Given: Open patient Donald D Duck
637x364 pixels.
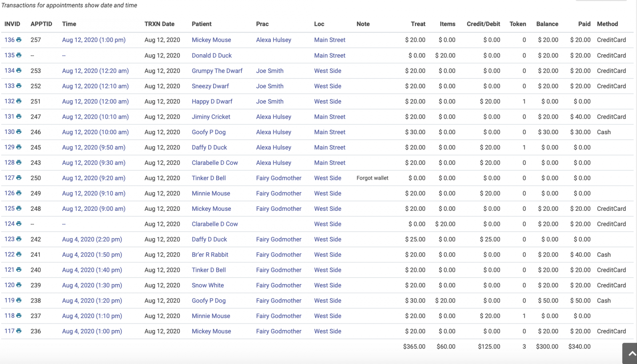Looking at the screenshot, I should (212, 55).
